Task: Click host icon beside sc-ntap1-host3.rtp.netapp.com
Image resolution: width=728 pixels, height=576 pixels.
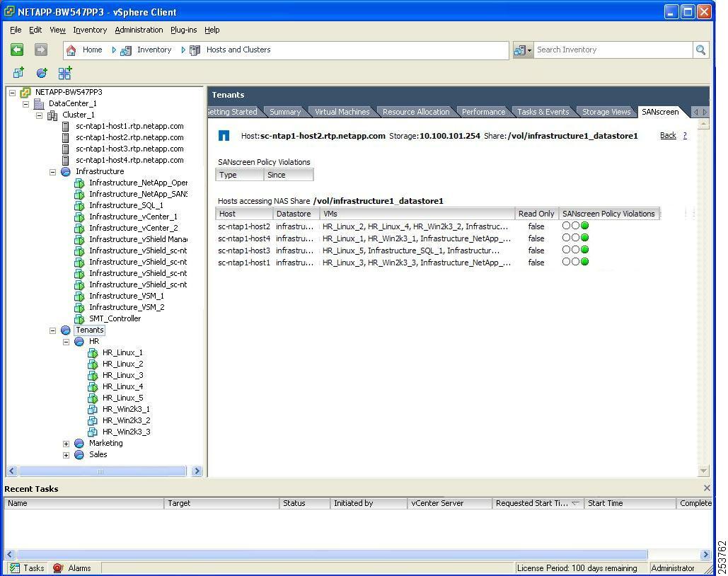Action: (x=66, y=149)
